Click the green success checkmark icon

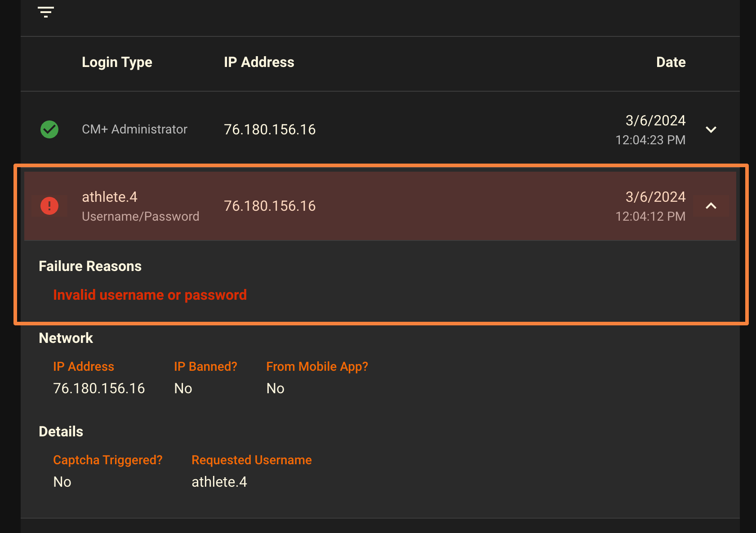click(x=49, y=129)
